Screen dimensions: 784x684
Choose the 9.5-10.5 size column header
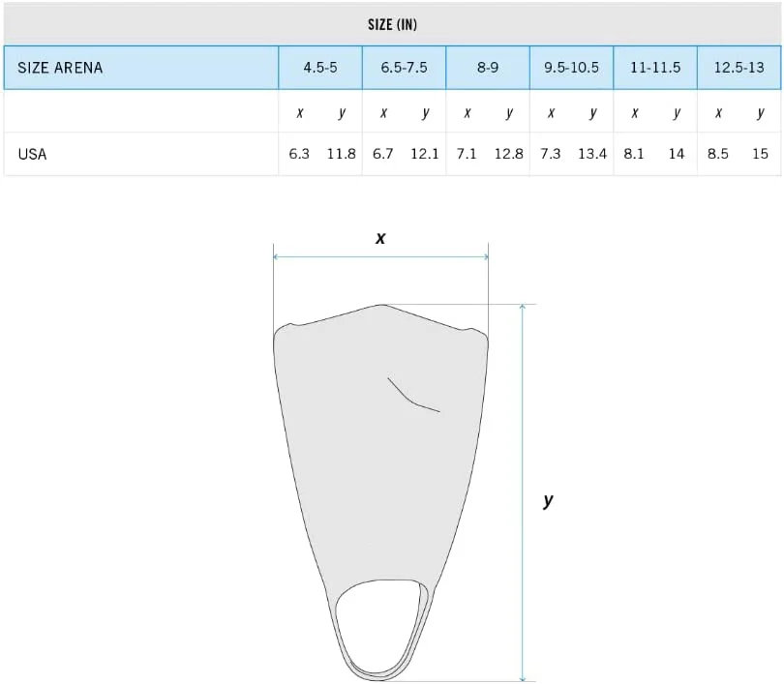(x=571, y=68)
